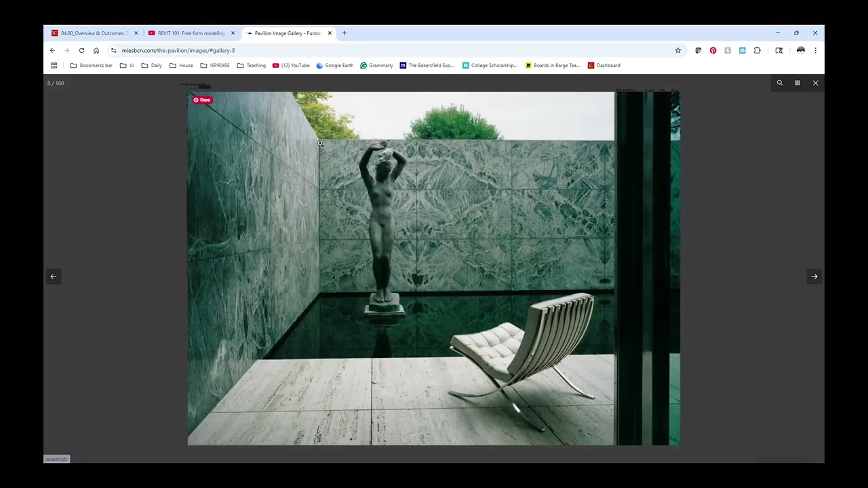Show the gallery thumbnail grid
This screenshot has width=868, height=488.
pyautogui.click(x=797, y=83)
